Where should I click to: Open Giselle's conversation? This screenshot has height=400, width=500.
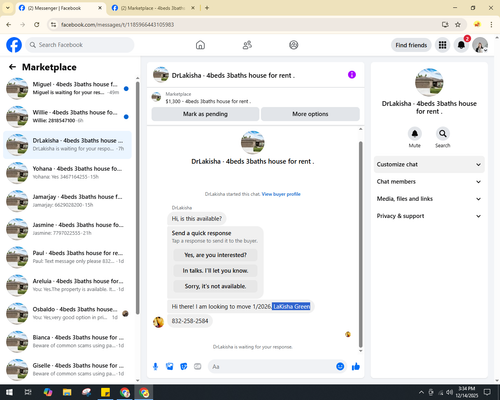click(x=68, y=370)
